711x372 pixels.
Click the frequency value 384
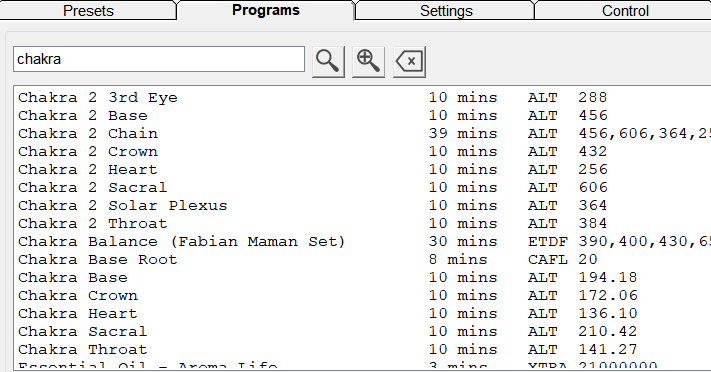pos(593,224)
